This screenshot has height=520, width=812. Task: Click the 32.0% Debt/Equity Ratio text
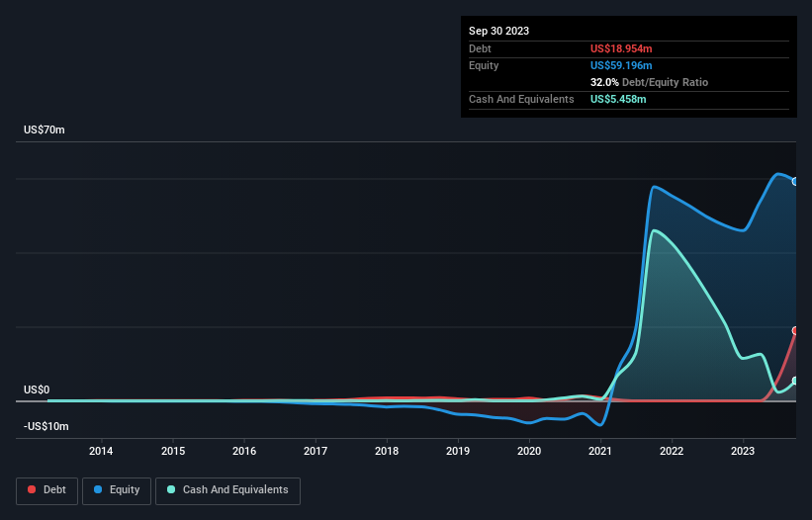click(x=649, y=82)
